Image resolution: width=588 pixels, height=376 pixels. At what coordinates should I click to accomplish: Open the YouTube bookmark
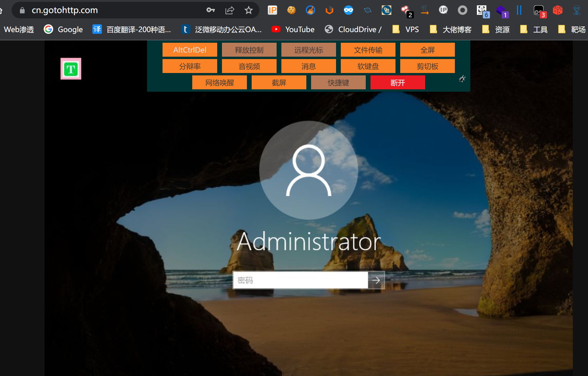click(x=293, y=29)
